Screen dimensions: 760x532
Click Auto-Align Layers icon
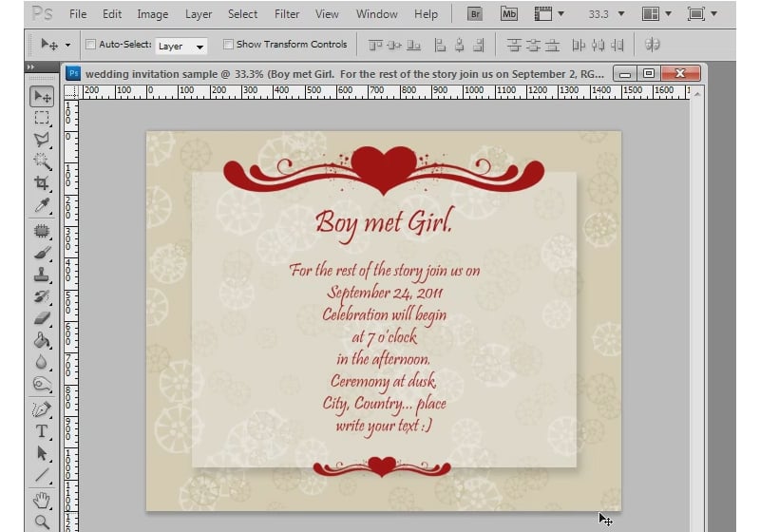(x=653, y=45)
